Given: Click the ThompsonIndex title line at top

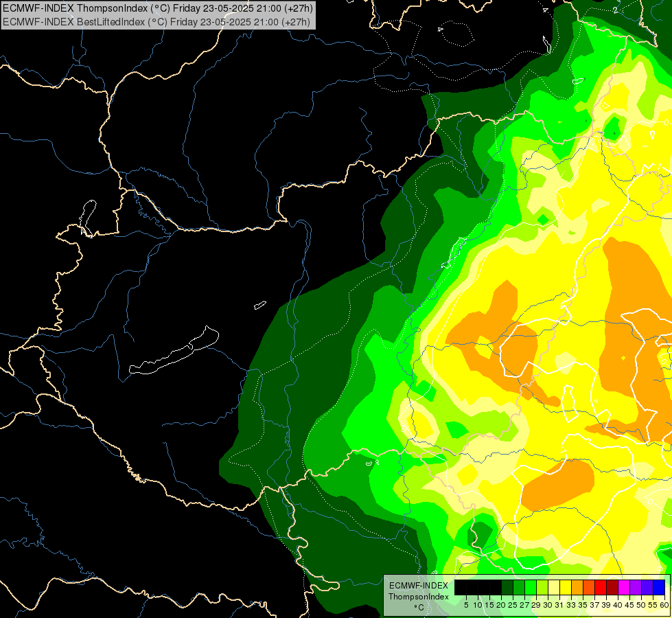Looking at the screenshot, I should [158, 8].
